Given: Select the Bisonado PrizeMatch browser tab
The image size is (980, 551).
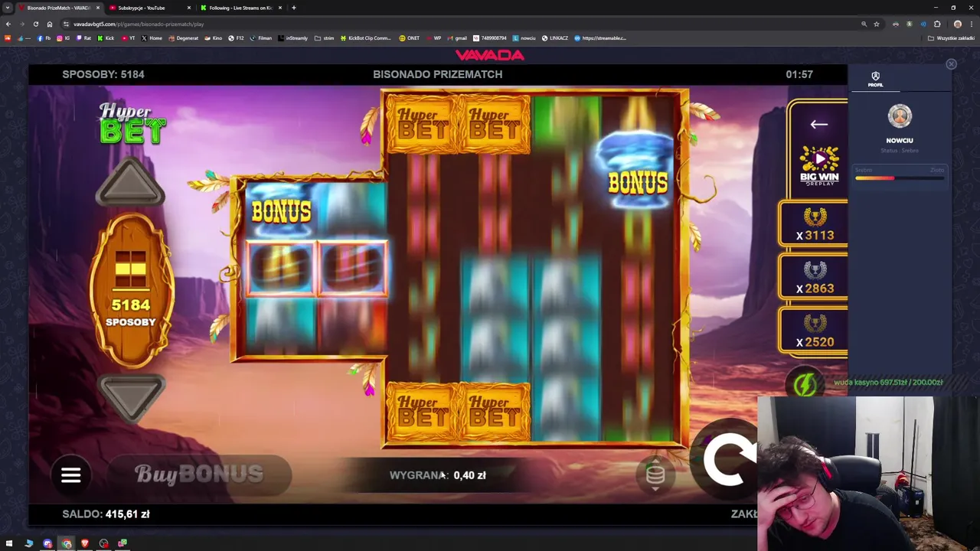Looking at the screenshot, I should pos(59,8).
